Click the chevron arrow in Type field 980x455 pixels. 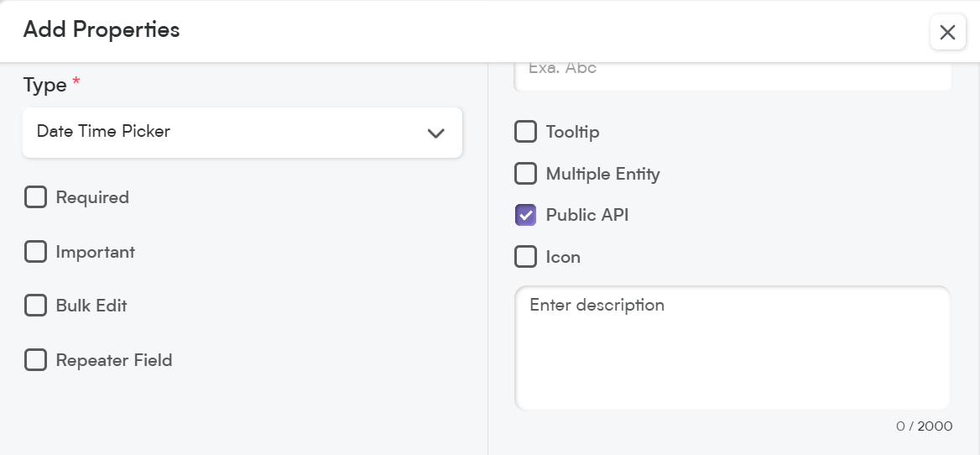coord(435,133)
